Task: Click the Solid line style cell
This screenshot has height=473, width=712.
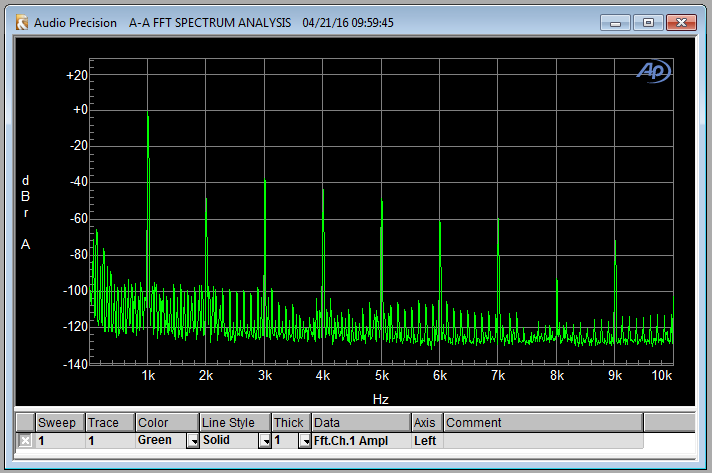Action: point(229,441)
